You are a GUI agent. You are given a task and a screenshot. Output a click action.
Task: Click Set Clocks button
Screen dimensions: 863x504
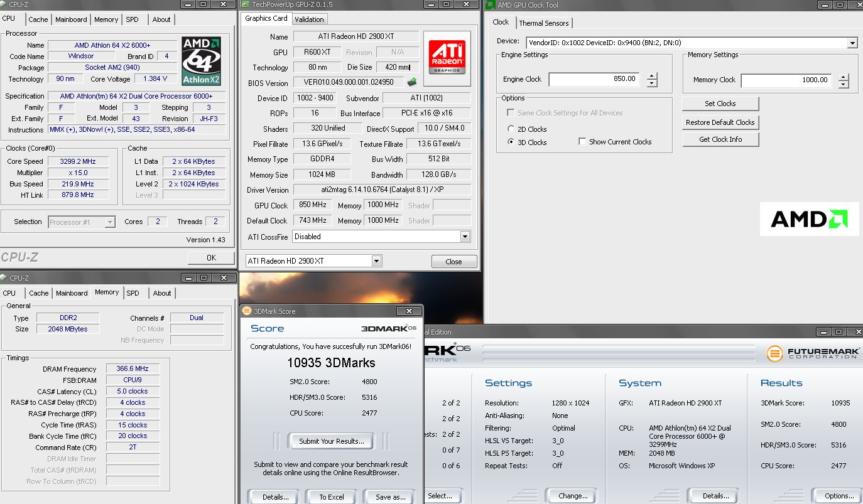point(720,104)
